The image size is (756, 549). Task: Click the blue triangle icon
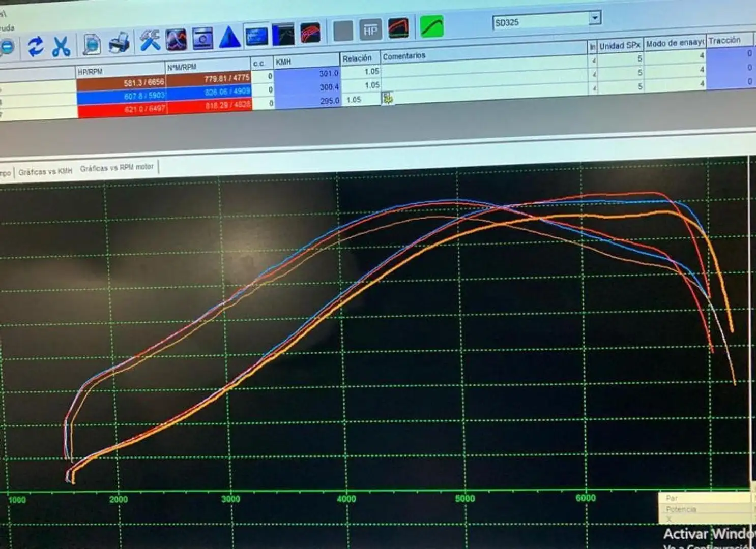[x=229, y=38]
